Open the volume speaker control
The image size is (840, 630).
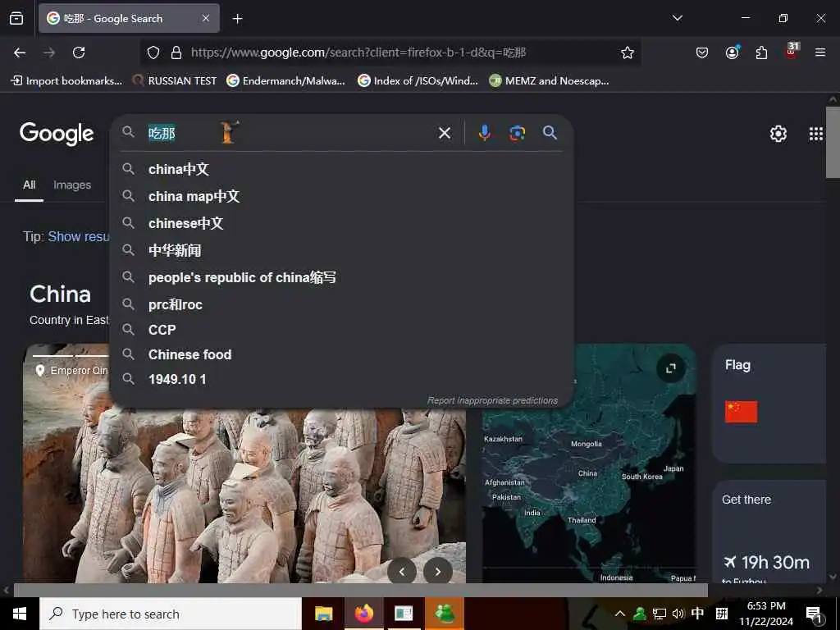678,614
